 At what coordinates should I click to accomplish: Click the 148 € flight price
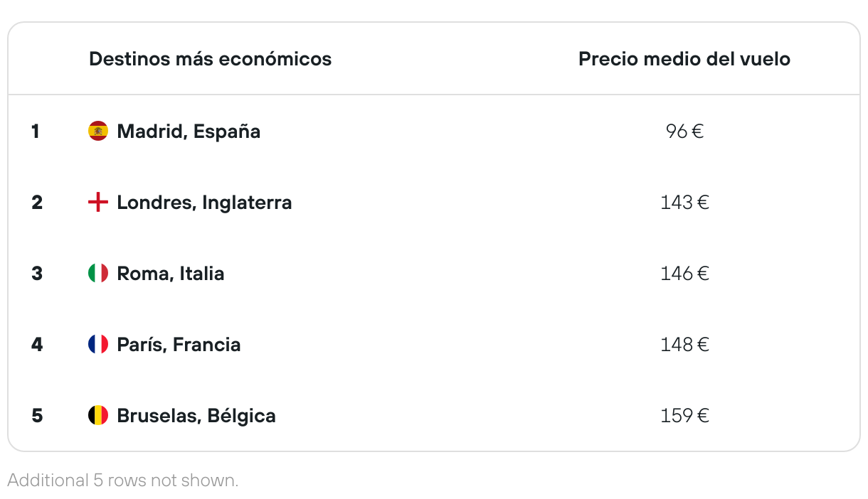(x=684, y=345)
